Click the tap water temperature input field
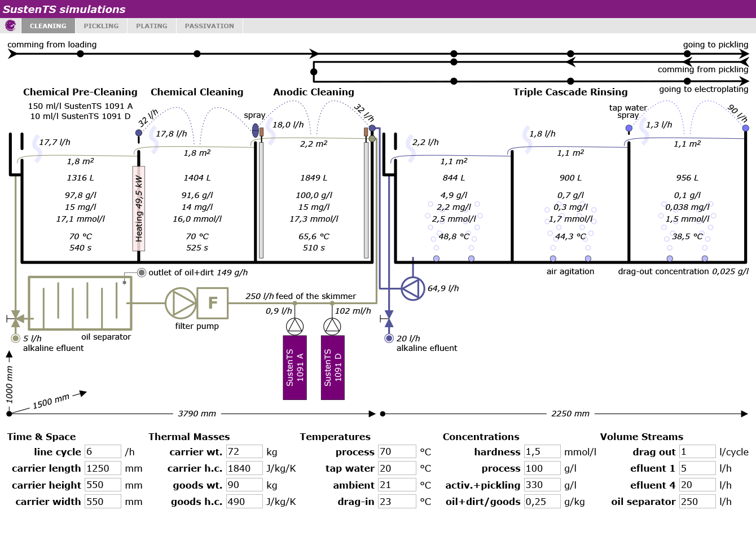756x536 pixels. [x=397, y=468]
